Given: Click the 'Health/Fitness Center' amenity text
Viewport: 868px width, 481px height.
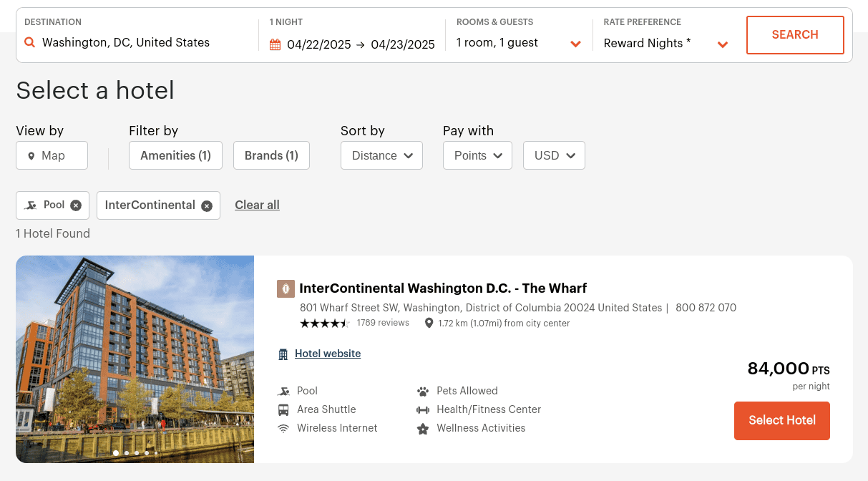Looking at the screenshot, I should tap(489, 409).
